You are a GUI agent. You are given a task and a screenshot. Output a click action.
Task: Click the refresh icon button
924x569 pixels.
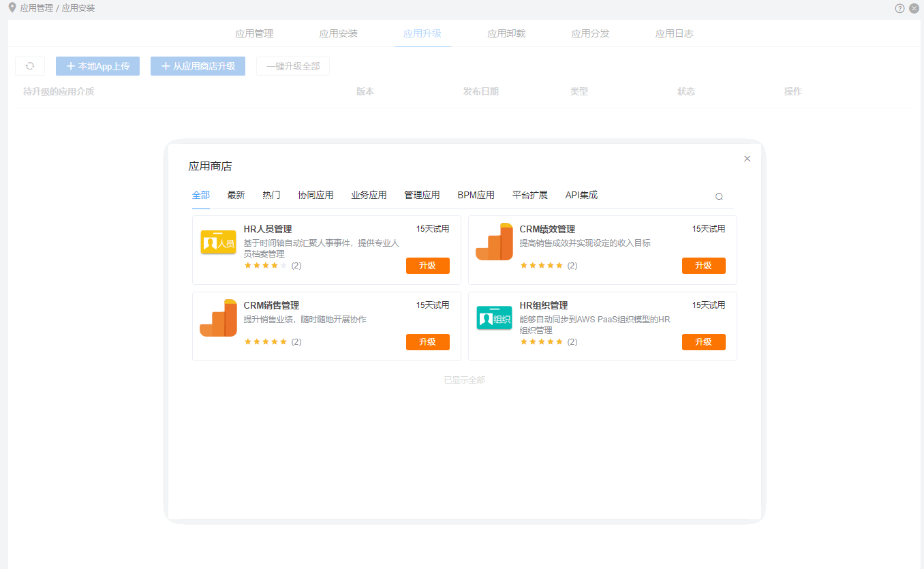[x=30, y=66]
